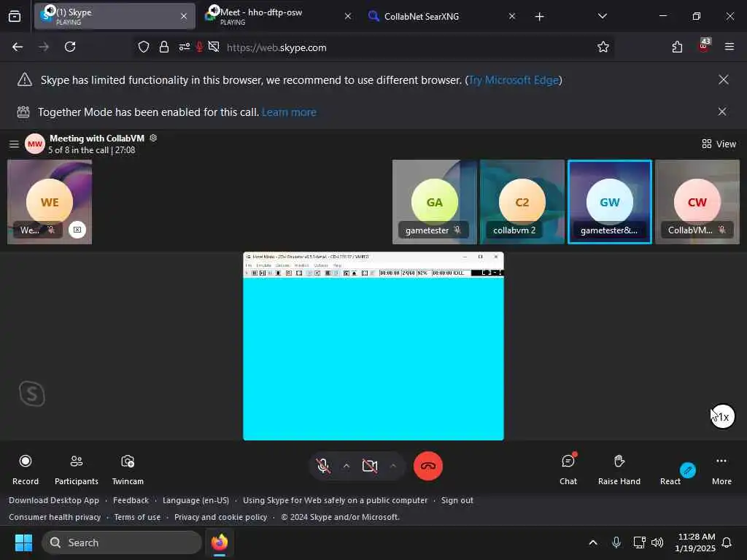Expand microphone options chevron
This screenshot has width=747, height=560.
pos(347,466)
